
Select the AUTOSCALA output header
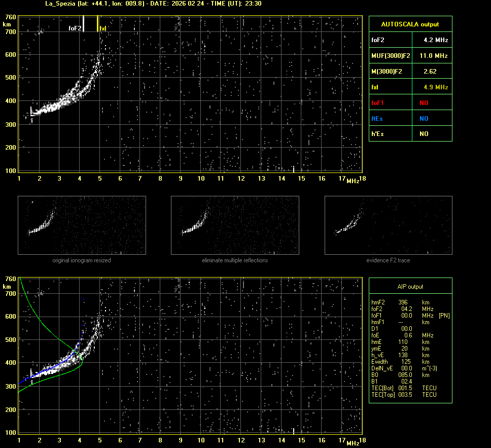coord(410,24)
